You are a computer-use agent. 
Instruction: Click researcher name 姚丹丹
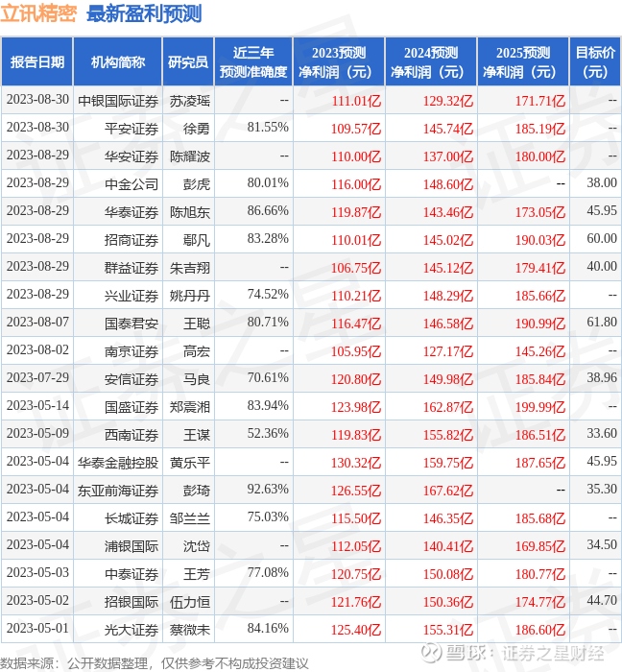coord(190,296)
